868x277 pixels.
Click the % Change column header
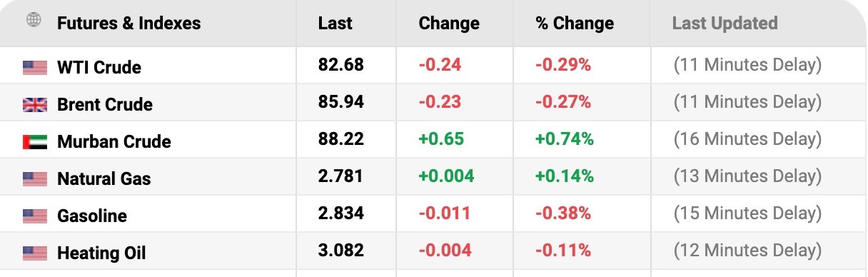point(575,24)
